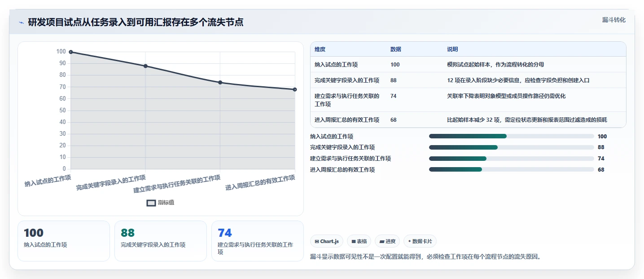The width and height of the screenshot is (644, 279).
Task: Click the 表格 tag
Action: 359,241
